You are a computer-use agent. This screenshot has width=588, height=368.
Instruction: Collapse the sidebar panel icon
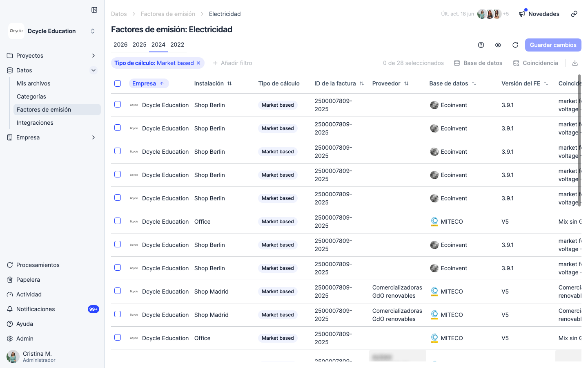point(94,10)
